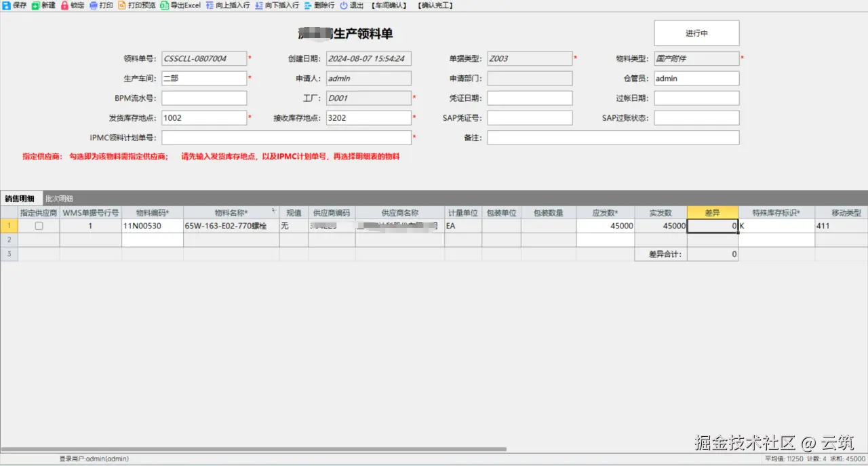Select the 差异 cell in row 1
Image resolution: width=868 pixels, height=466 pixels.
(x=712, y=226)
